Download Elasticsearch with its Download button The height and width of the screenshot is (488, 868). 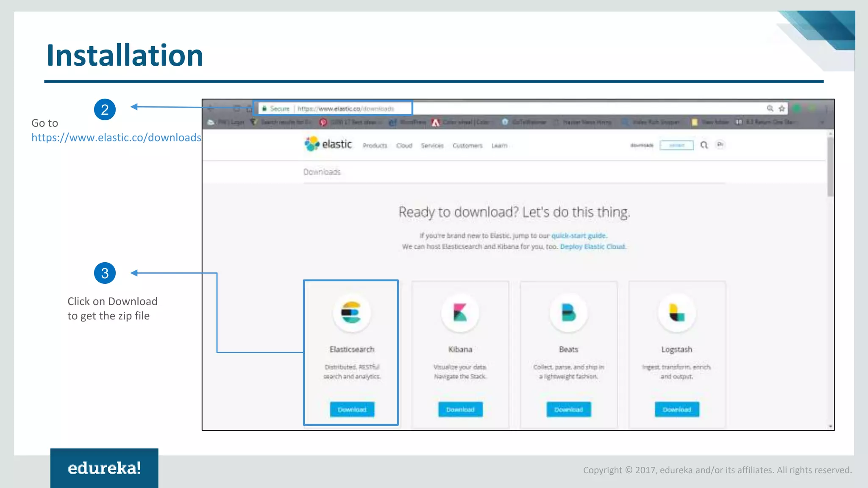tap(352, 410)
